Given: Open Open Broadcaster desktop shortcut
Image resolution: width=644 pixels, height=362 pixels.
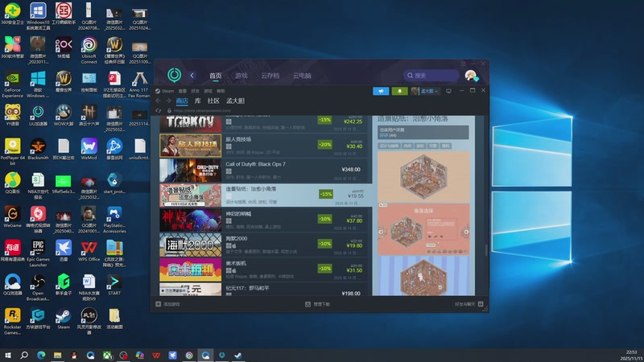Looking at the screenshot, I should tap(38, 287).
